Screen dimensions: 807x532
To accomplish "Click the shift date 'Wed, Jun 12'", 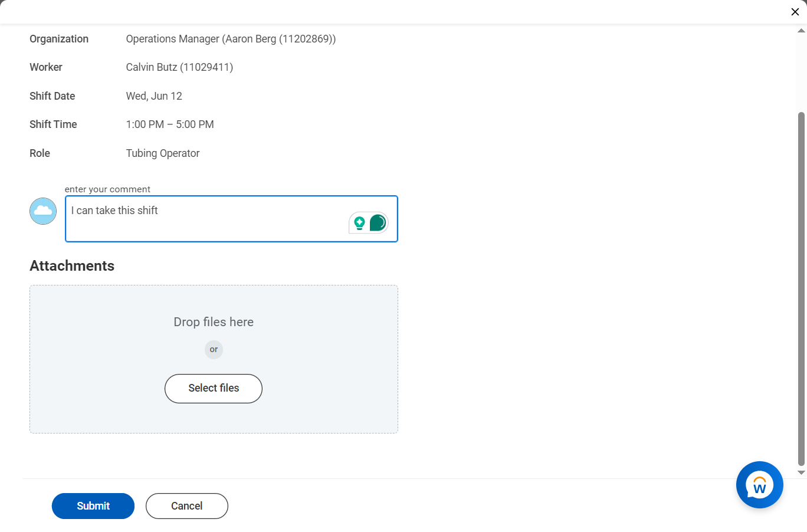I will tap(154, 96).
